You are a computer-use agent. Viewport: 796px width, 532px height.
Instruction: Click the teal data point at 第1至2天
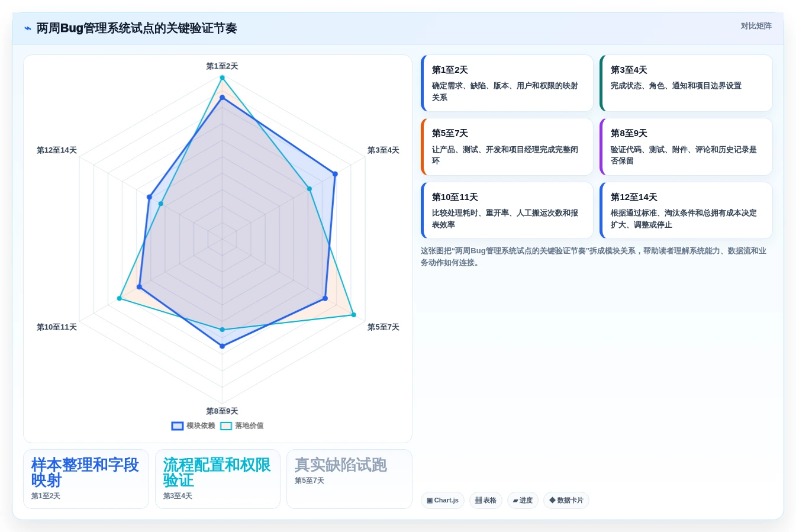tap(223, 78)
